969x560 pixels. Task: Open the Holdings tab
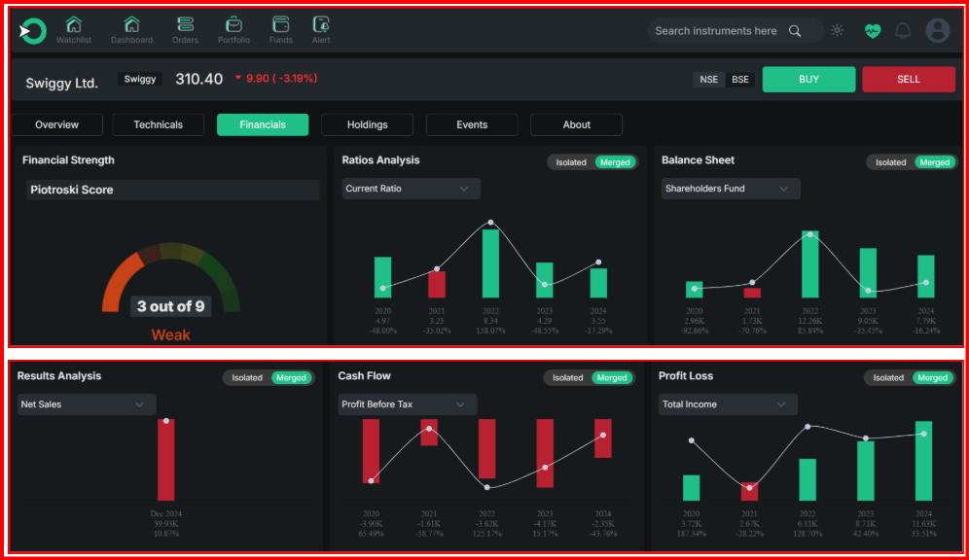tap(367, 124)
